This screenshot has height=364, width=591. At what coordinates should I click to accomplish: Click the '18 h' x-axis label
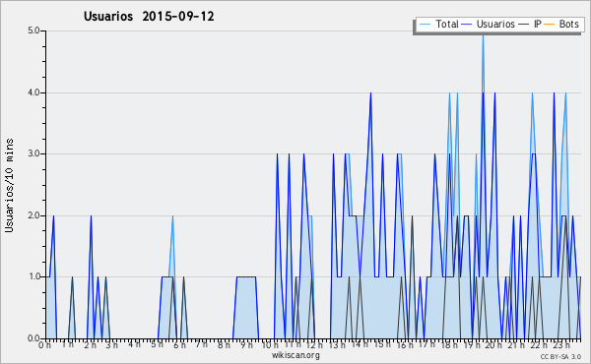point(449,345)
